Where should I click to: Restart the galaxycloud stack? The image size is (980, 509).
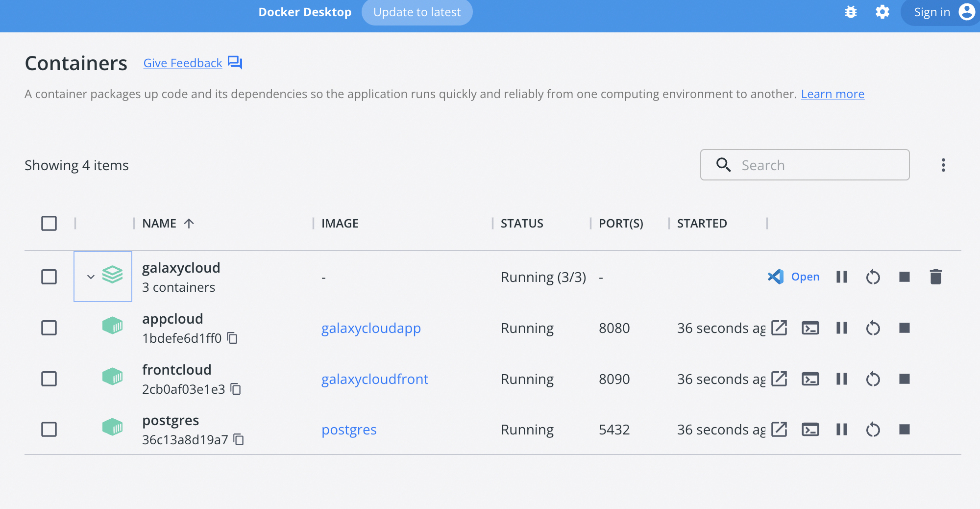[873, 277]
